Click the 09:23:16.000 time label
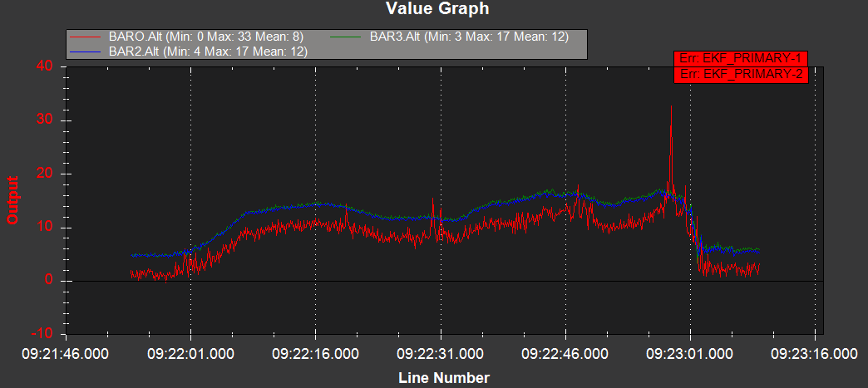Viewport: 868px width, 388px height. click(x=816, y=354)
